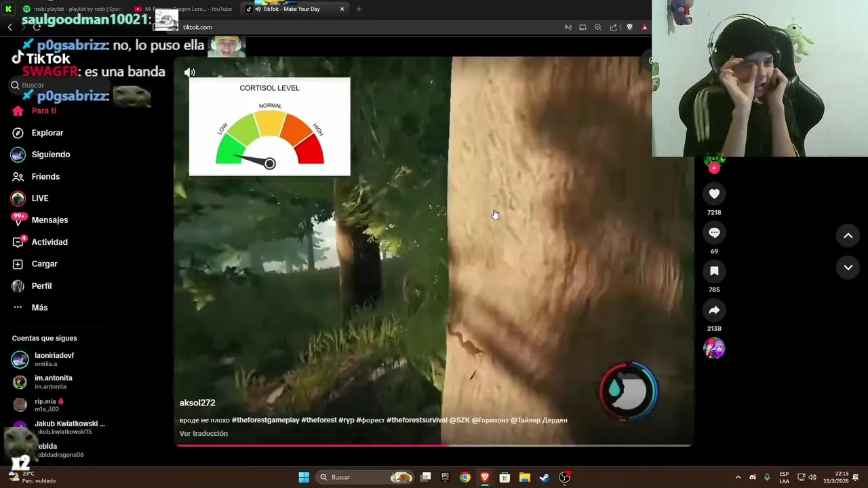Bookmark the video using the save icon

tap(714, 271)
